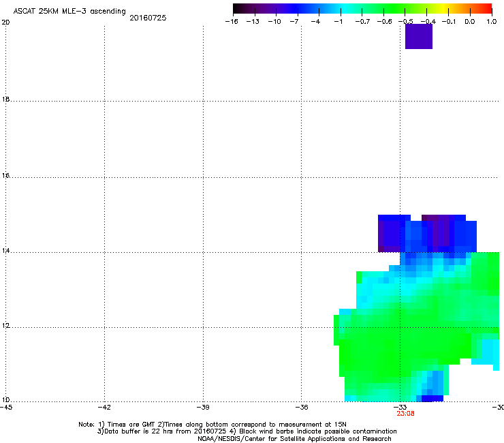Click longitude label -36 on bottom axis
Image resolution: width=504 pixels, height=443 pixels.
click(302, 408)
